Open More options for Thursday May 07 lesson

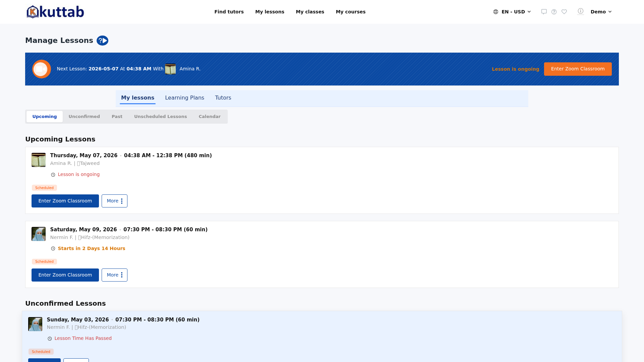point(114,201)
